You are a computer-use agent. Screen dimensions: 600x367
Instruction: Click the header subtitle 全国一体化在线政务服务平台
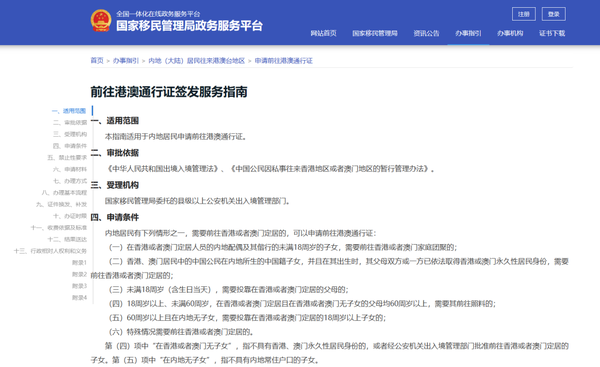tap(158, 14)
